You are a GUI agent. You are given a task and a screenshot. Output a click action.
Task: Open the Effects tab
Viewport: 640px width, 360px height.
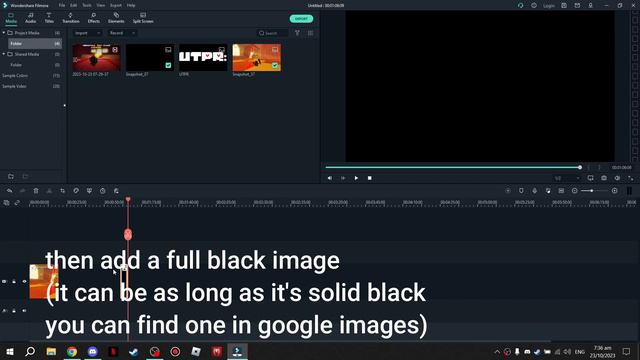click(93, 18)
